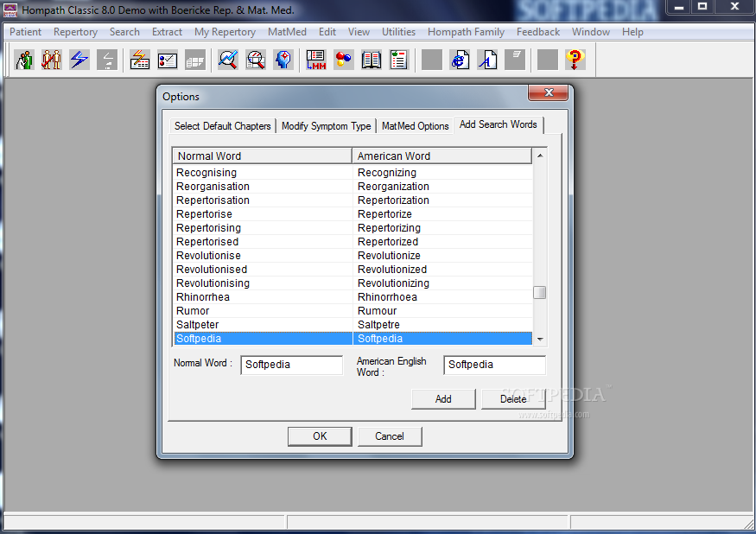756x534 pixels.
Task: Open the Extract menu
Action: point(167,32)
